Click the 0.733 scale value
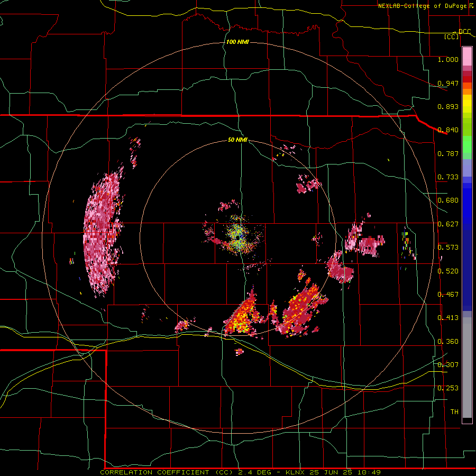Screen dimensions: 476x476 (x=448, y=177)
